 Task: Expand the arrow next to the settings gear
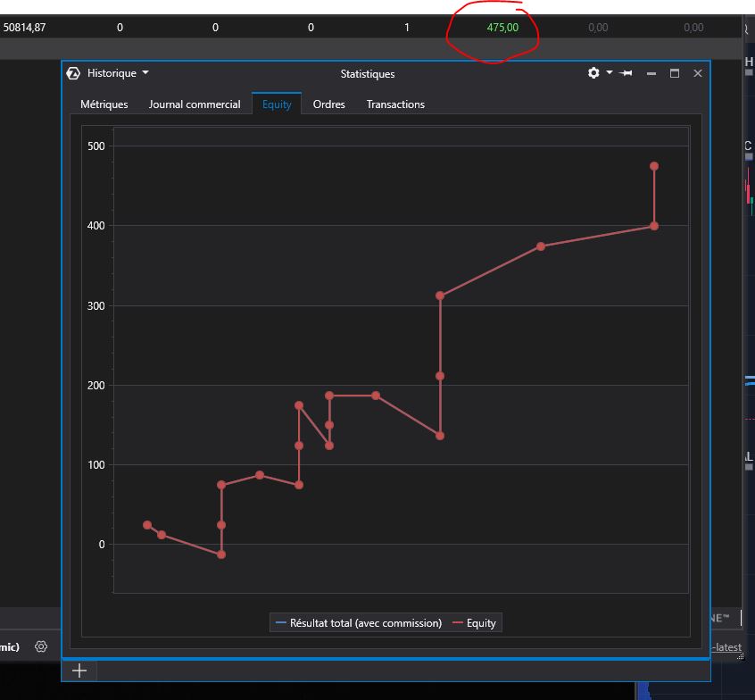(x=610, y=72)
